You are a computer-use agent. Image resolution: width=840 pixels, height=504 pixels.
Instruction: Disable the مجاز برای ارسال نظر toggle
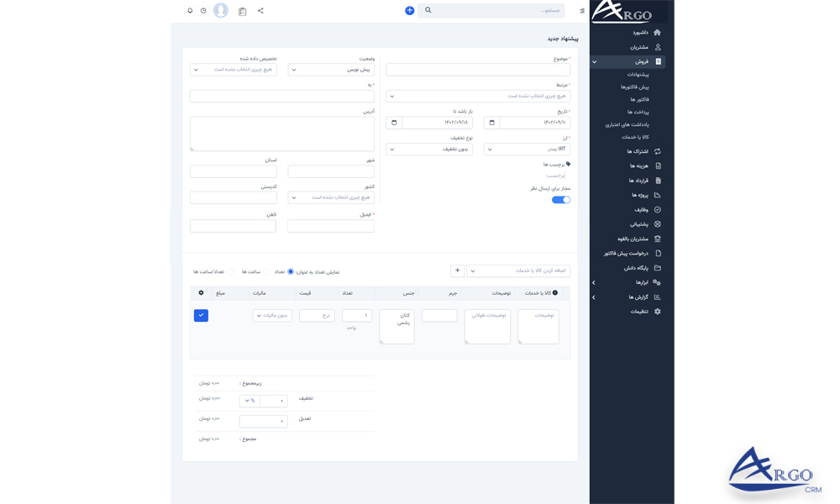coord(561,199)
